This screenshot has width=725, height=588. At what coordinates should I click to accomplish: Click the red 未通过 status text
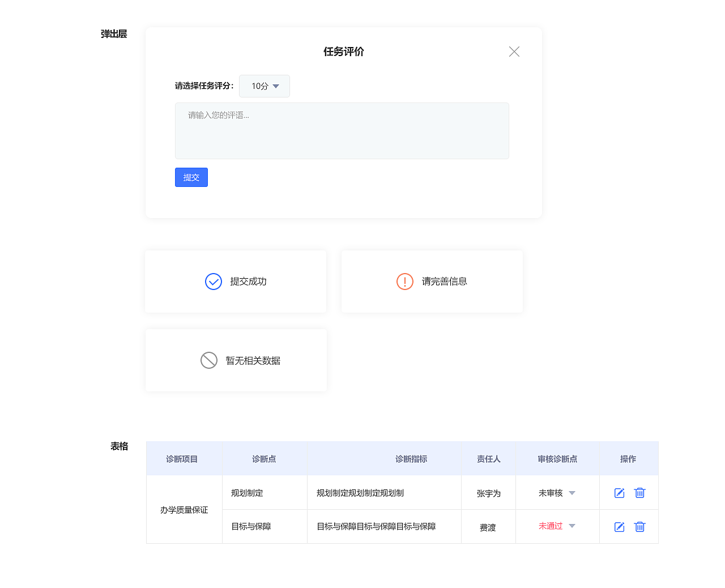pyautogui.click(x=551, y=526)
